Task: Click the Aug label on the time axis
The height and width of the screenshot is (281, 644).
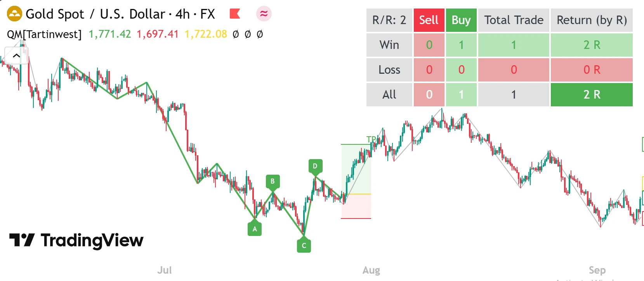Action: 371,270
